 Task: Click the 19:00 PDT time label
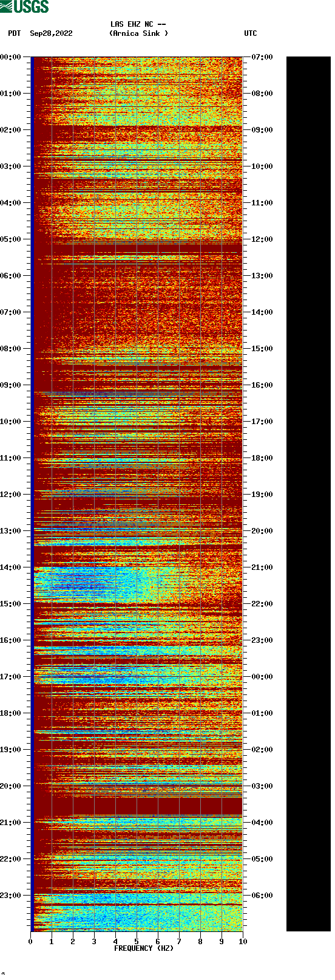click(10, 750)
